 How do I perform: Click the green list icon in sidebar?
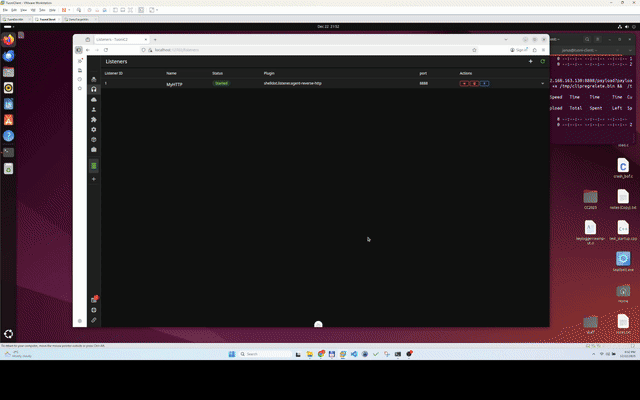point(94,166)
